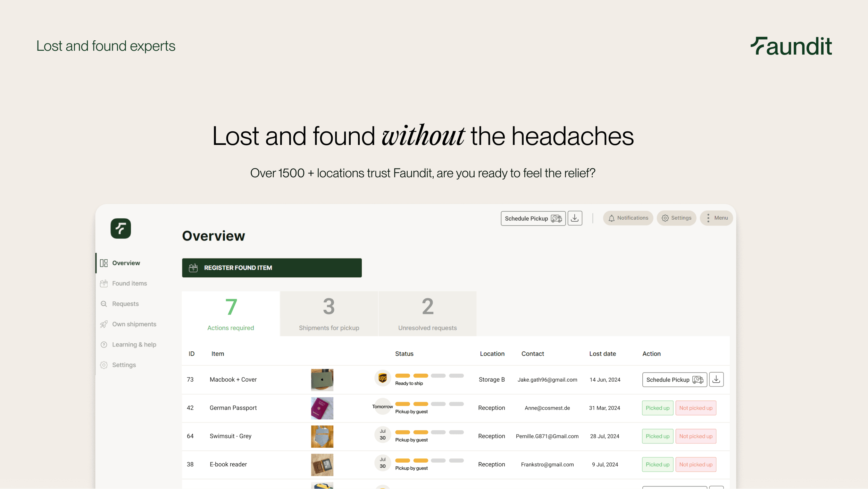Viewport: 868px width, 489px height.
Task: Open Requests in the sidebar
Action: [125, 304]
